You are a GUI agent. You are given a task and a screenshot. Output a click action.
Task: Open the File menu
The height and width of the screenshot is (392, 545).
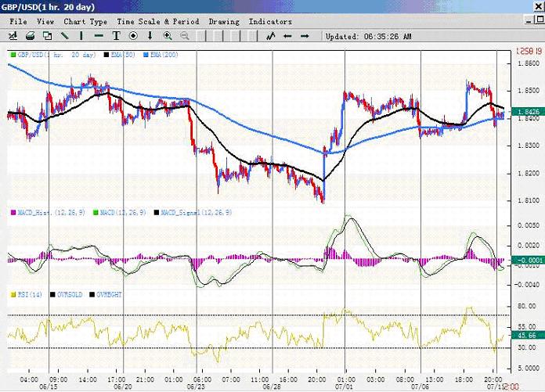(x=18, y=22)
